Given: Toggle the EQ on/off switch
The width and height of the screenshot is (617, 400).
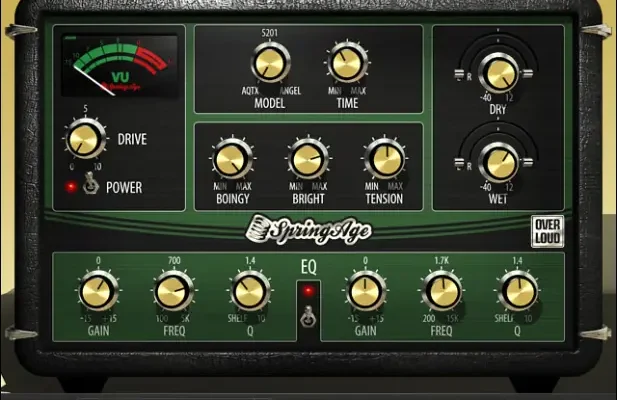Looking at the screenshot, I should tap(309, 320).
